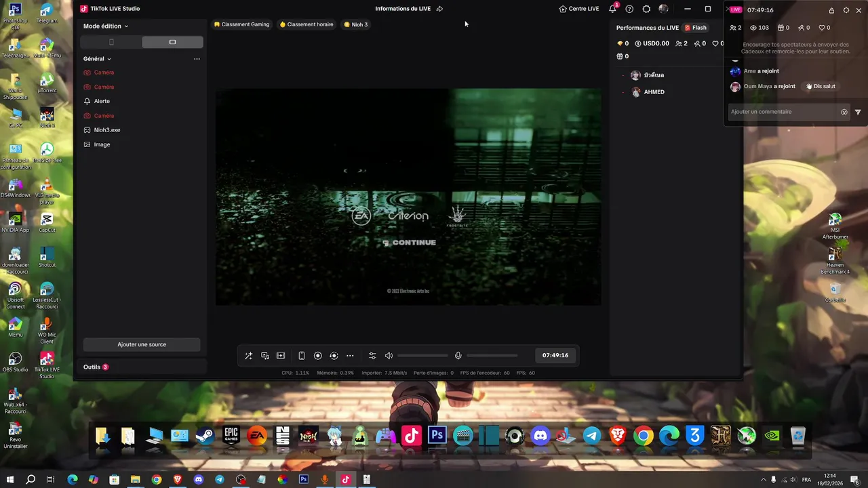This screenshot has height=488, width=868.
Task: Click the clip highlight film icon in bottom toolbar
Action: click(x=281, y=356)
